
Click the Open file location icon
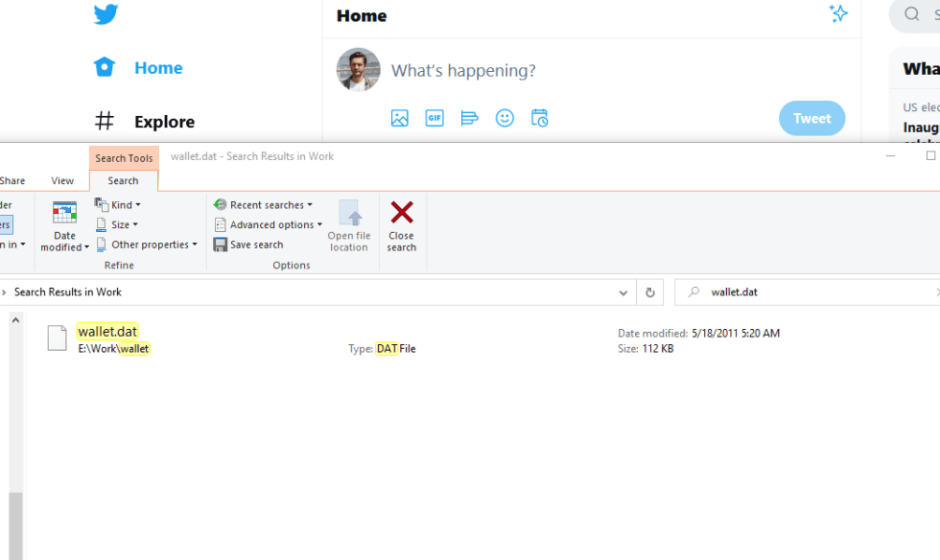click(349, 225)
